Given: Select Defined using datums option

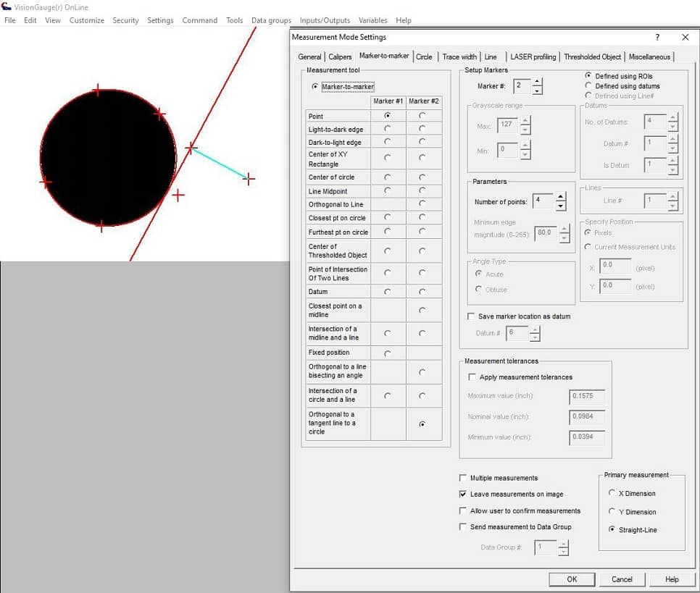Looking at the screenshot, I should point(588,85).
